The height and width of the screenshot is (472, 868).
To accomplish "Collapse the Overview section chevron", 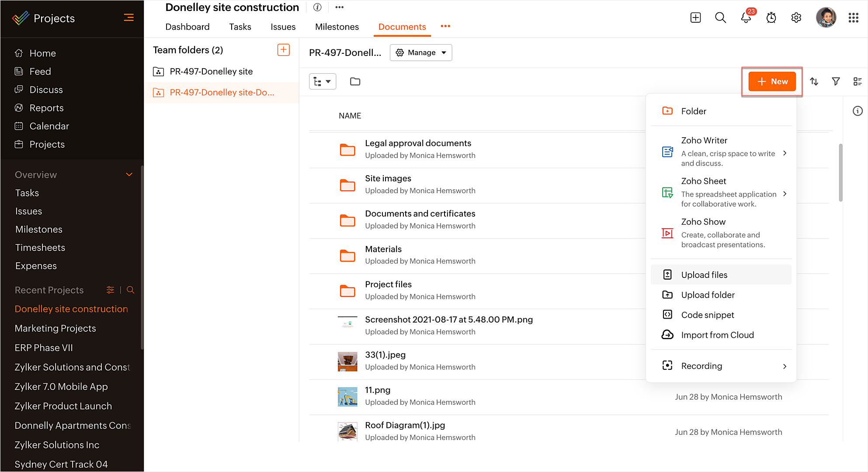I will (129, 174).
